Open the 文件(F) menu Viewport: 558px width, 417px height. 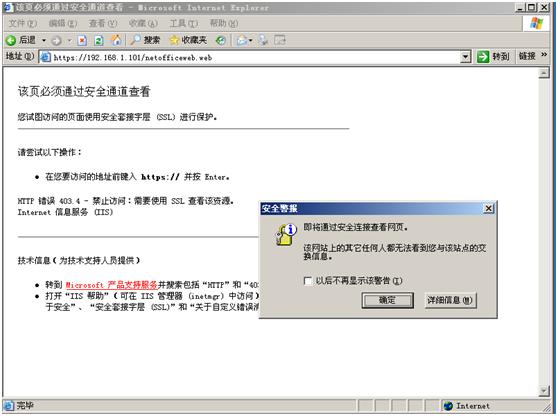[22, 23]
